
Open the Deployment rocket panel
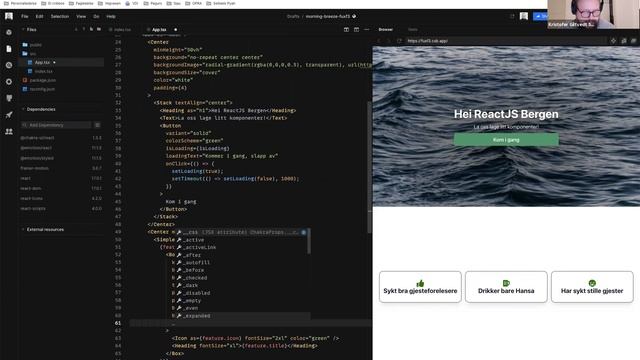[x=9, y=115]
